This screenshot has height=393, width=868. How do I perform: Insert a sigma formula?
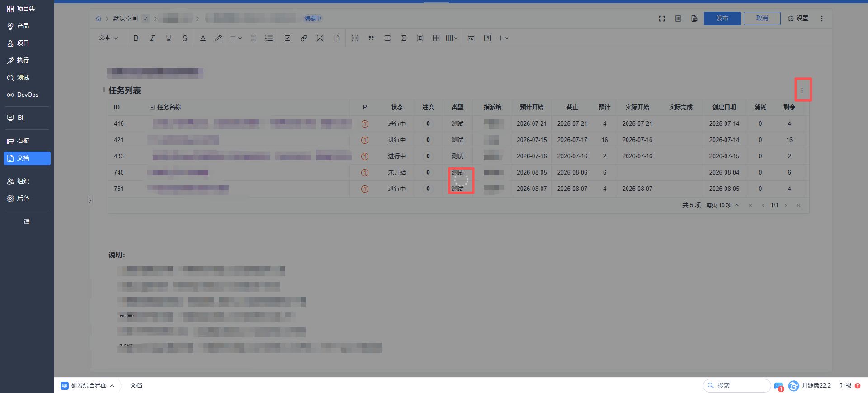pyautogui.click(x=404, y=38)
